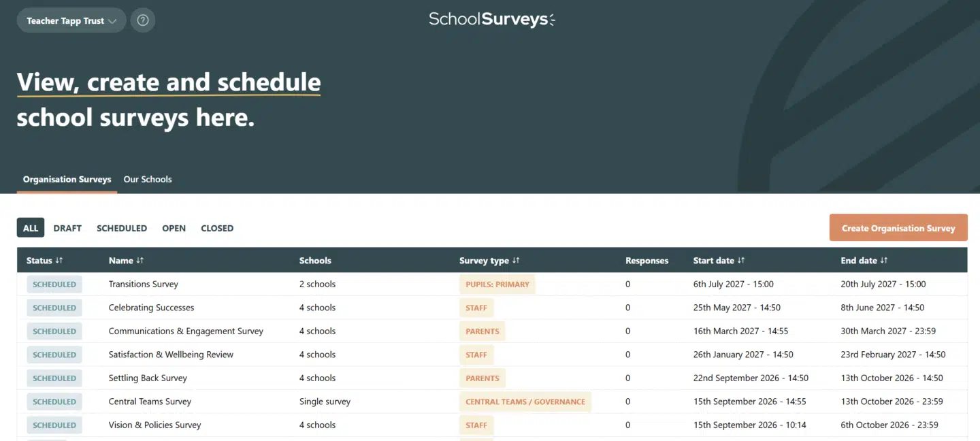Filter surveys by CLOSED status
Screen dimensions: 980x441
217,228
